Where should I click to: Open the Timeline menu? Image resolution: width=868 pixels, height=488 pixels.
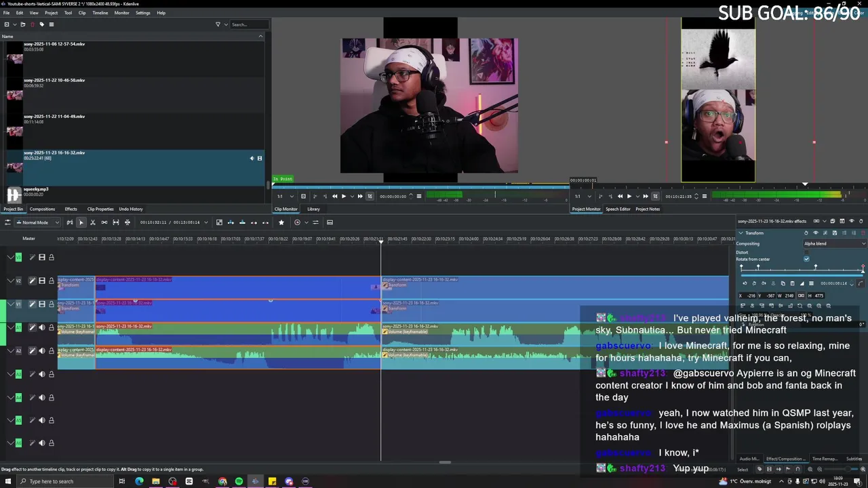[x=100, y=13]
